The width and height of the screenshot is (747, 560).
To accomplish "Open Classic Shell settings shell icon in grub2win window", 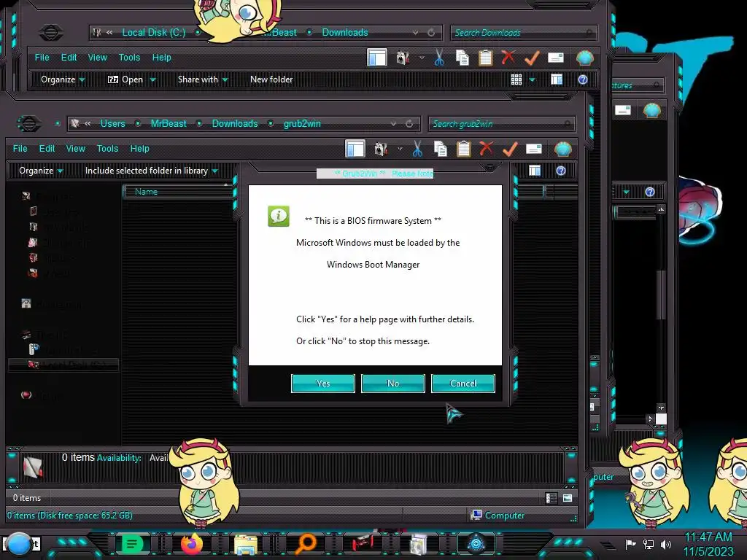I will 563,149.
